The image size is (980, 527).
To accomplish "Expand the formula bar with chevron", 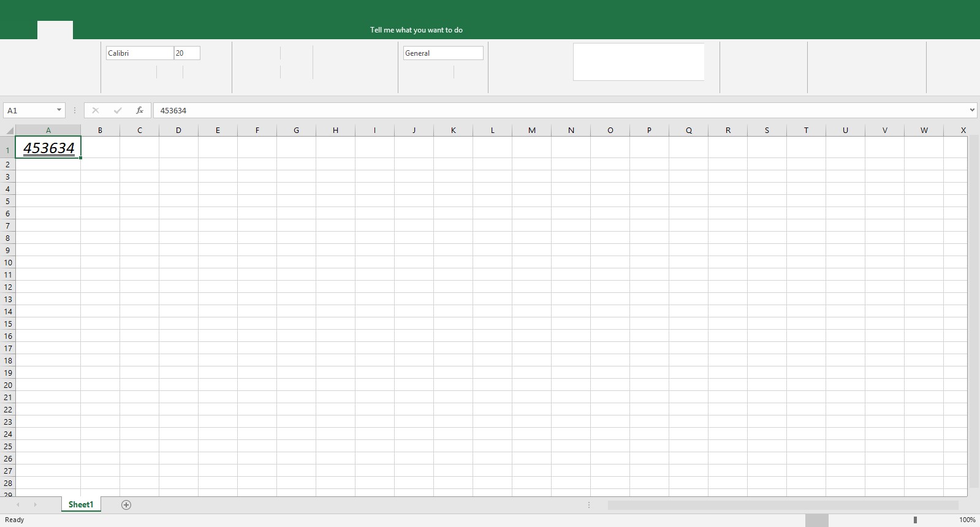I will pos(972,110).
